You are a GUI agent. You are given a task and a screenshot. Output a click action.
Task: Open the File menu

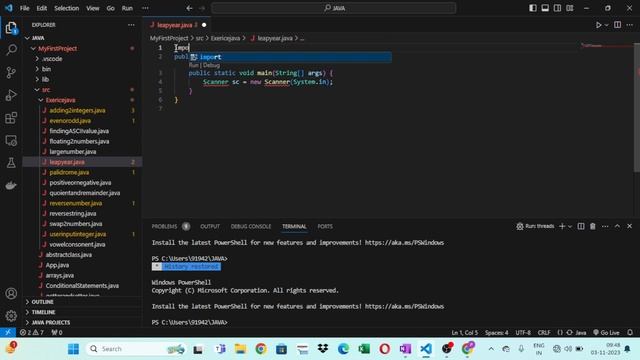click(24, 8)
